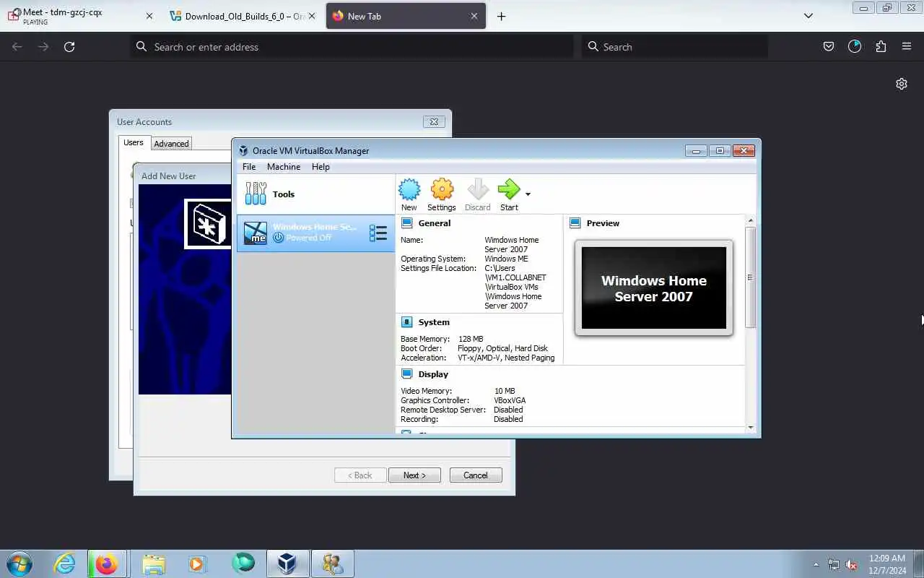Screen dimensions: 924x578
Task: Open New Tab personalize gear icon
Action: tap(902, 84)
